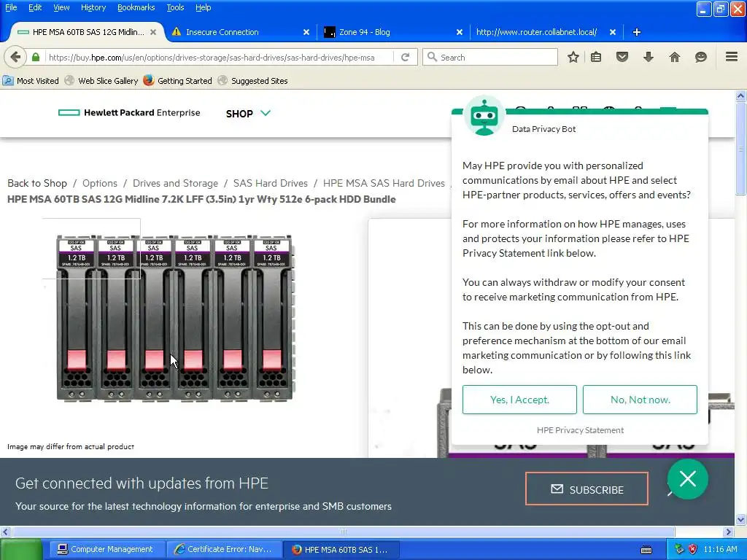Viewport: 747px width, 560px height.
Task: Follow the Back to Shop breadcrumb
Action: pos(37,183)
